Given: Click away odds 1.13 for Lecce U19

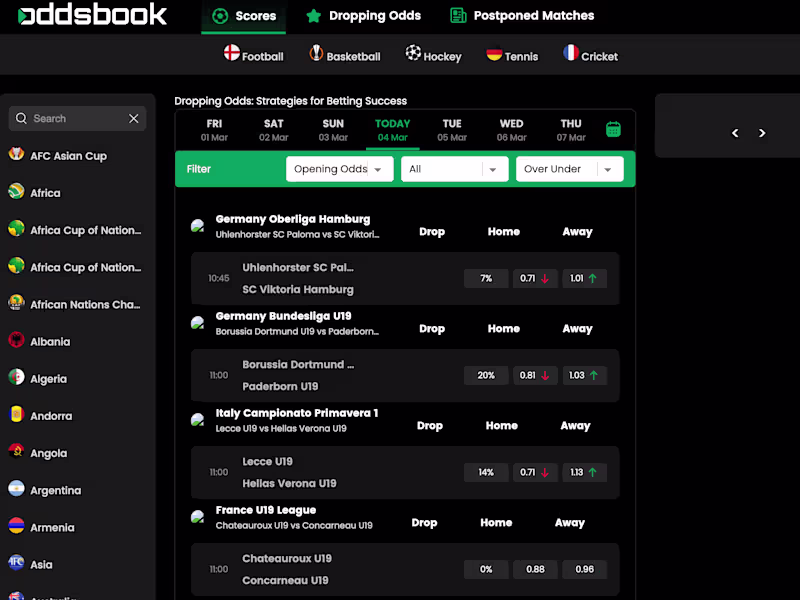Looking at the screenshot, I should point(585,472).
